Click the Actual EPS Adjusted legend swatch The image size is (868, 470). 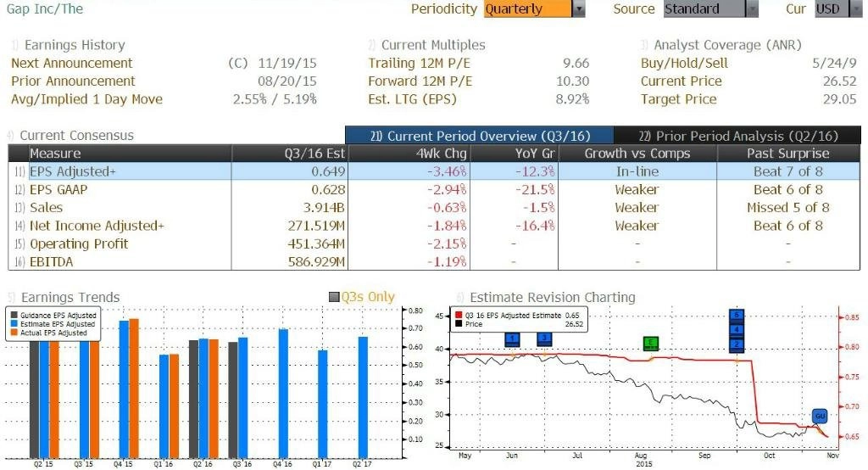(14, 333)
